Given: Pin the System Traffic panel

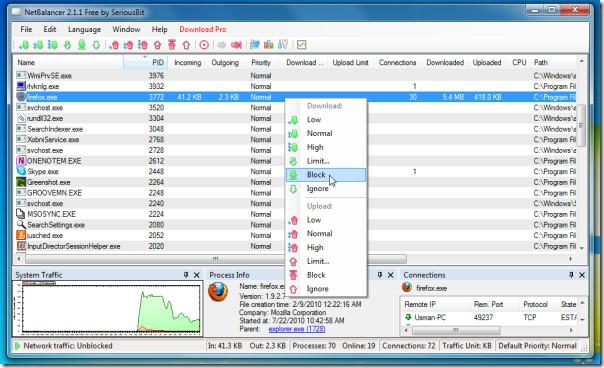Looking at the screenshot, I should pyautogui.click(x=186, y=275).
